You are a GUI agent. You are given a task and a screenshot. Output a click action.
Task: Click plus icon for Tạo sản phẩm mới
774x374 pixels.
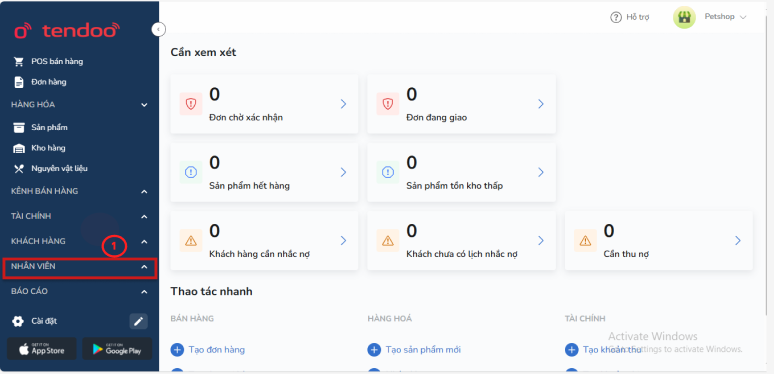pos(374,350)
